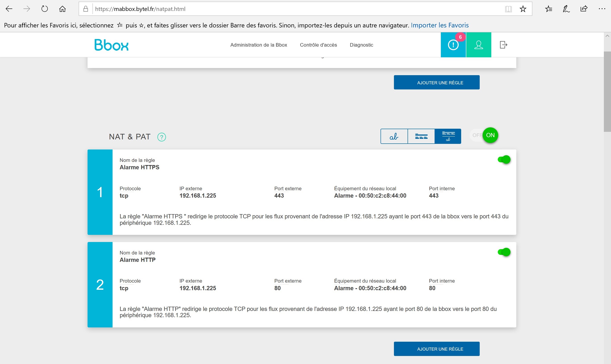This screenshot has height=364, width=611.
Task: Open the Diagnostic menu
Action: pyautogui.click(x=361, y=45)
